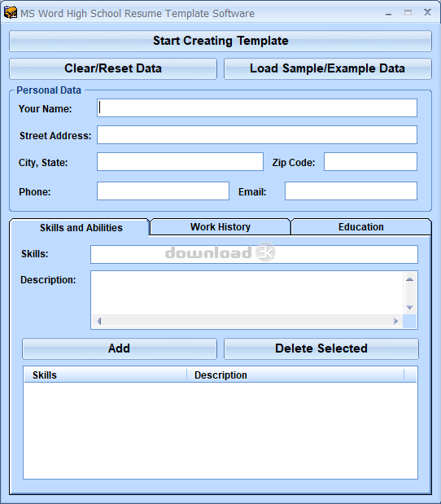Click the Description scroll down arrow
Viewport: 441px width, 504px height.
click(x=409, y=308)
